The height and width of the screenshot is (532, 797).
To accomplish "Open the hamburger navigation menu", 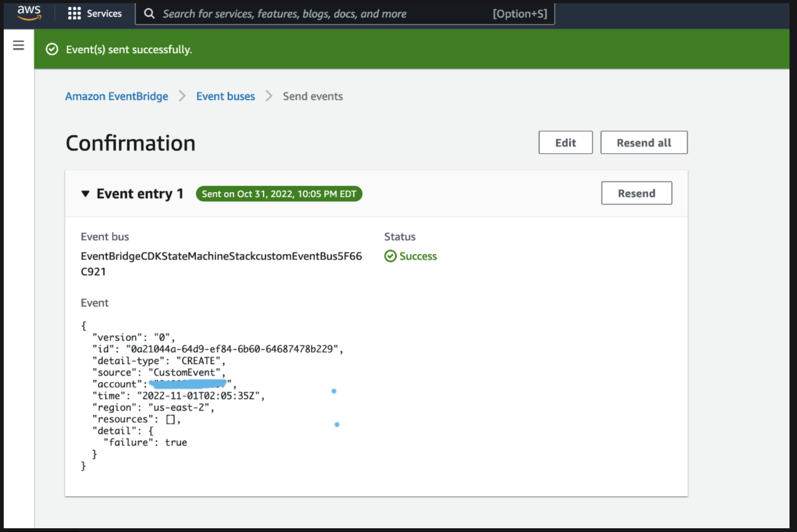I will 19,45.
